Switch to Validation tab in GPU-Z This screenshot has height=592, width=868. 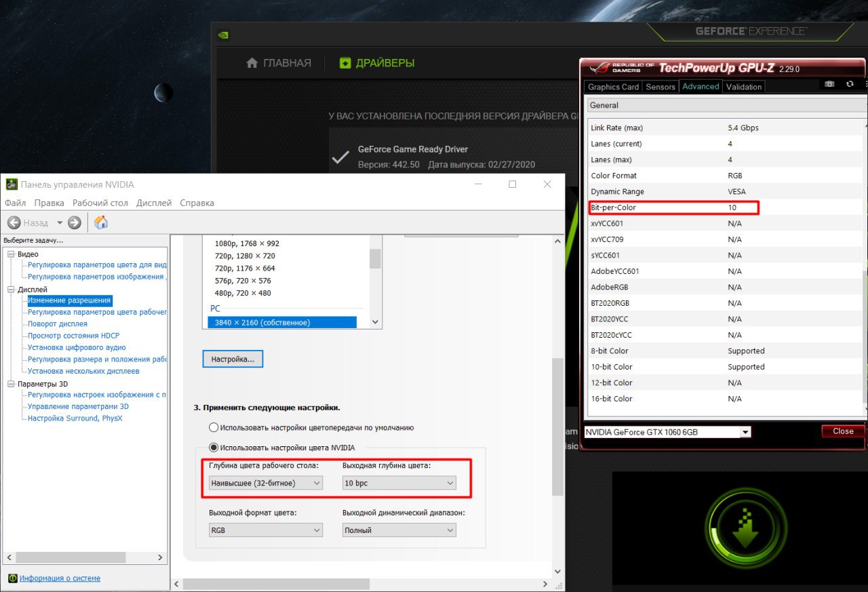tap(744, 87)
